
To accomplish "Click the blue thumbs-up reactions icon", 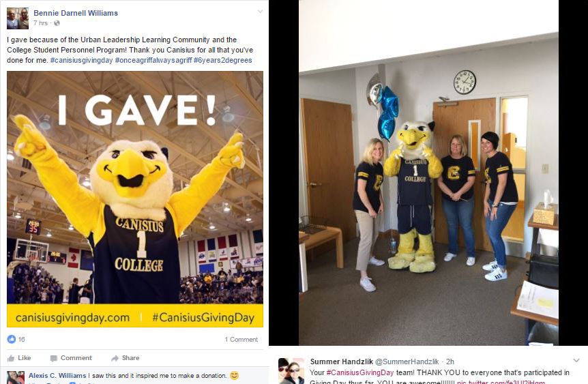I will pos(12,340).
